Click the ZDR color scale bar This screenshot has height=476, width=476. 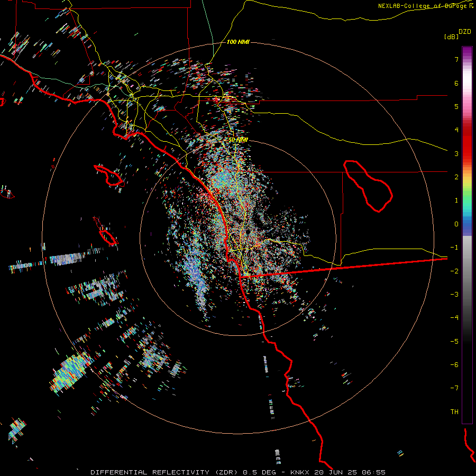pyautogui.click(x=467, y=235)
